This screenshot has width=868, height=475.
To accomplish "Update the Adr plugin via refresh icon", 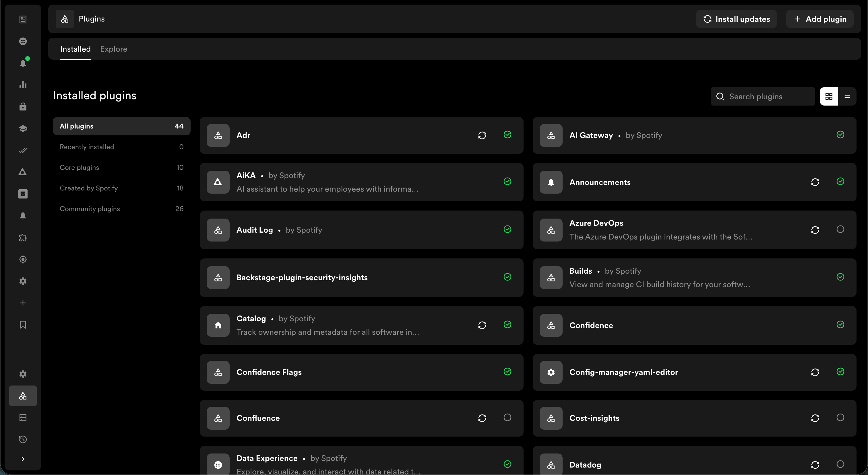I will coord(482,135).
